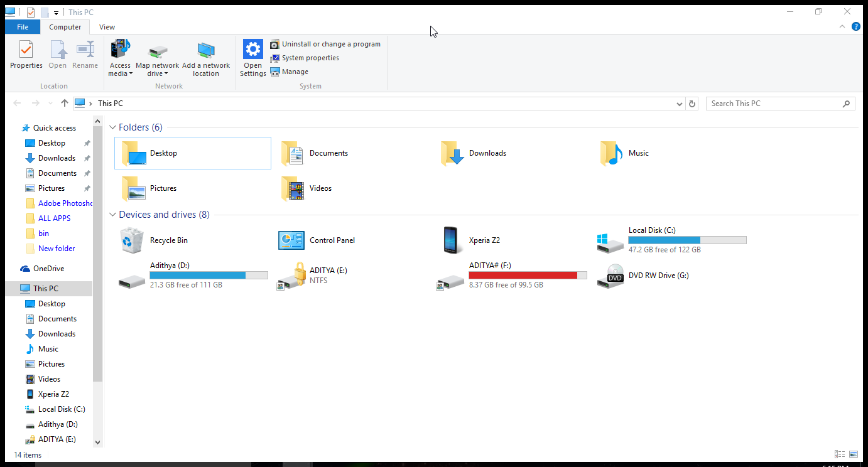Select the Control Panel item
This screenshot has height=467, width=868.
coord(352,240)
